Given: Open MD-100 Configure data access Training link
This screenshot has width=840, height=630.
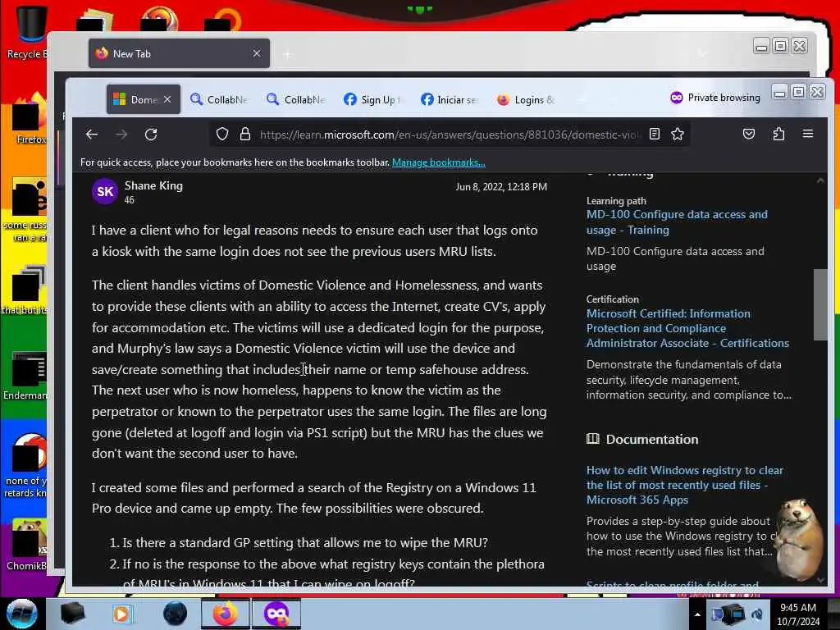Looking at the screenshot, I should point(677,222).
